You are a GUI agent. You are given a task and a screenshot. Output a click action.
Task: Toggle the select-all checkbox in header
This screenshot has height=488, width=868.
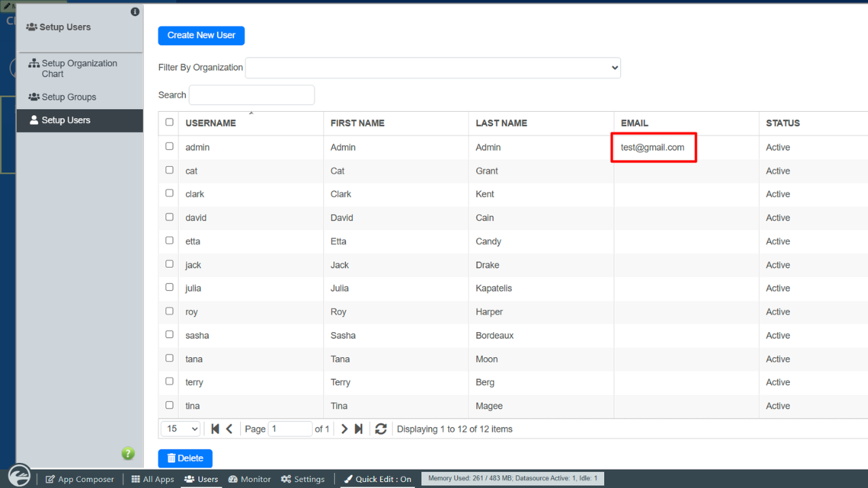tap(170, 123)
